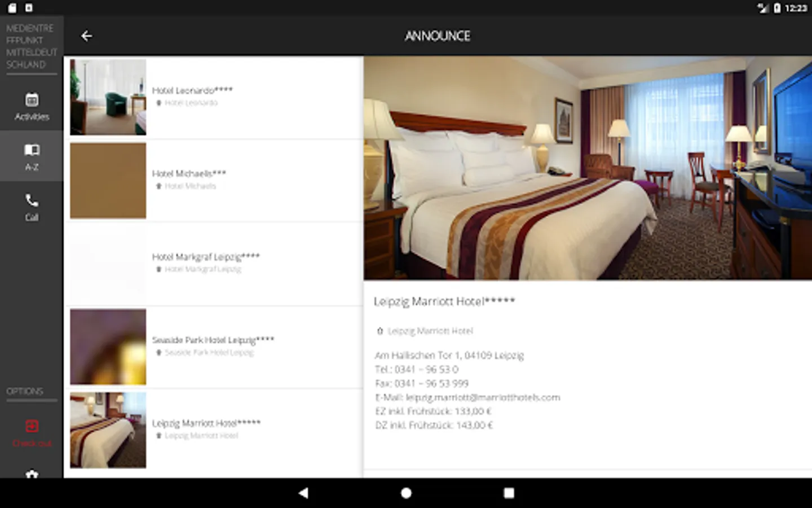Open the settings gear icon in sidebar
The image size is (812, 508).
pyautogui.click(x=32, y=474)
